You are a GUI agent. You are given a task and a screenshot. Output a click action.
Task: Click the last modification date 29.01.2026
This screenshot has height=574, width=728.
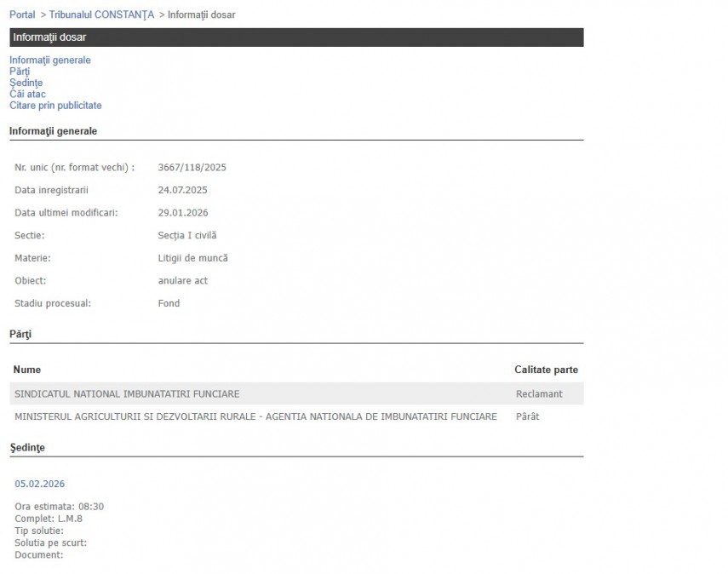(x=182, y=213)
